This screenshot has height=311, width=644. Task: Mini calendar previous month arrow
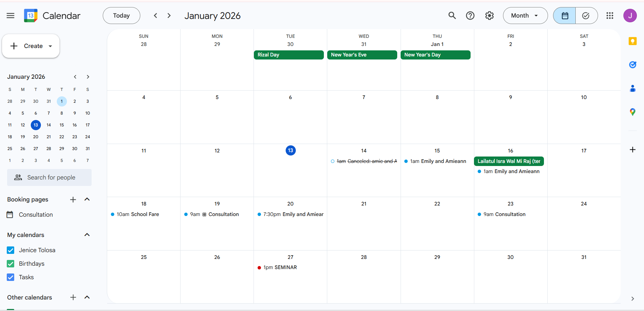point(75,77)
